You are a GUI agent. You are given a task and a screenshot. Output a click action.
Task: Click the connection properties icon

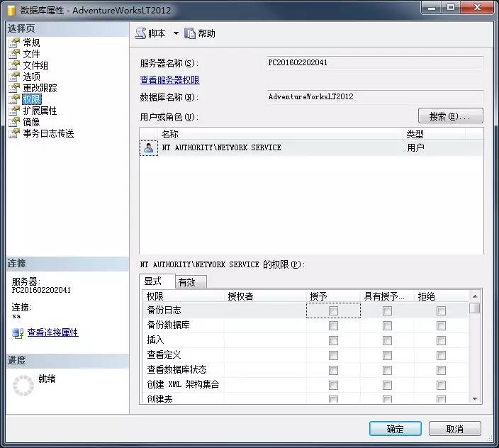pos(18,333)
